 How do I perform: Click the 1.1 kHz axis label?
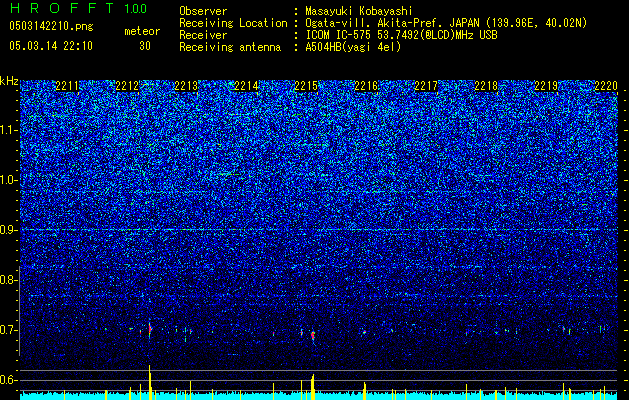click(x=9, y=130)
